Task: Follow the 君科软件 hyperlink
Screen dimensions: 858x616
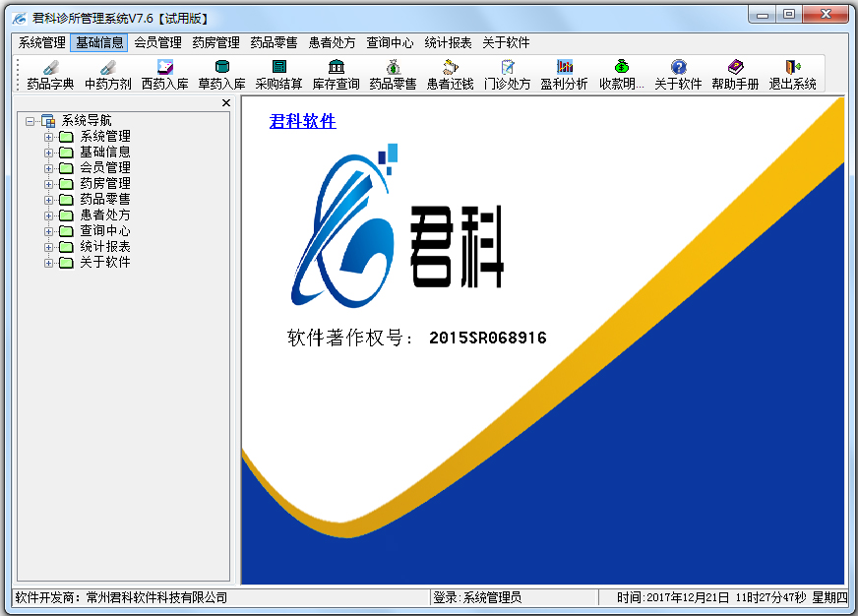Action: pyautogui.click(x=303, y=121)
